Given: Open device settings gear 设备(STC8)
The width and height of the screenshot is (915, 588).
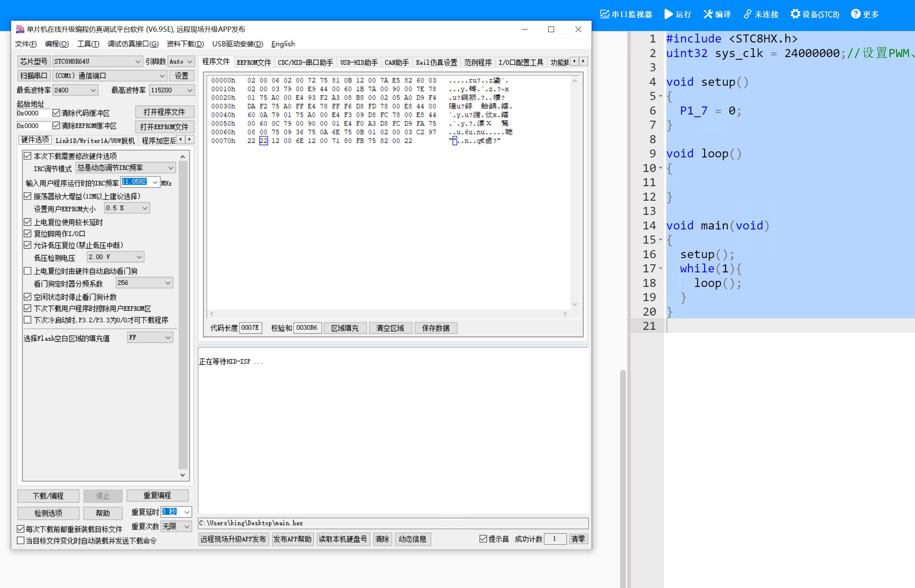Looking at the screenshot, I should 795,14.
